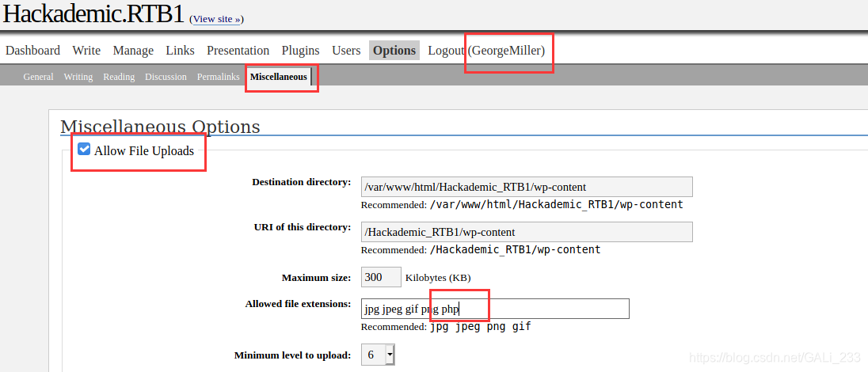This screenshot has width=868, height=372.
Task: Click the Logout (GeorgeMiller) link
Action: click(x=486, y=51)
